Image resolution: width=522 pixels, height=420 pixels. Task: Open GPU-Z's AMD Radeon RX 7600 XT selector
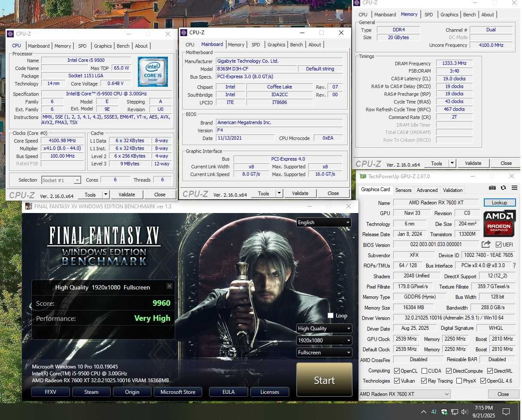click(404, 394)
